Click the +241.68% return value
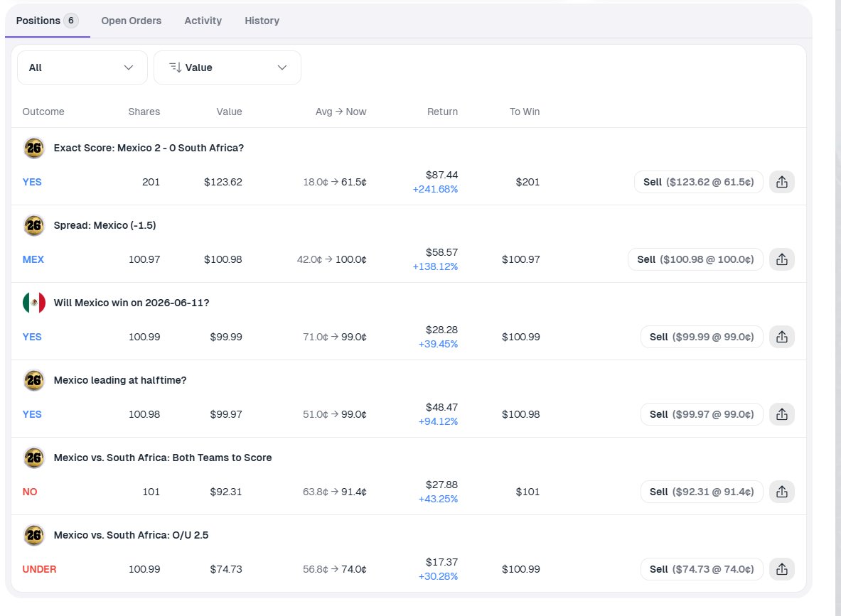This screenshot has width=841, height=616. 435,189
